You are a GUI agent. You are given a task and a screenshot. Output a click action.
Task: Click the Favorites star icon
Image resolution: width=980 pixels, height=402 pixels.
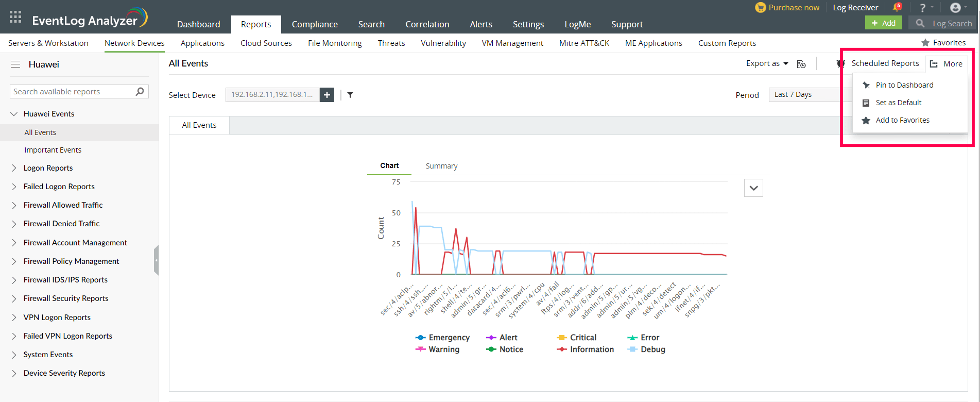pyautogui.click(x=925, y=43)
